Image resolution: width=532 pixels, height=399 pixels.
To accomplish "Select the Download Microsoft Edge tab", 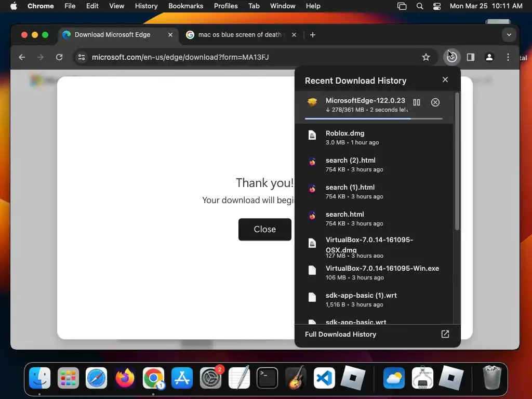I will pos(117,35).
